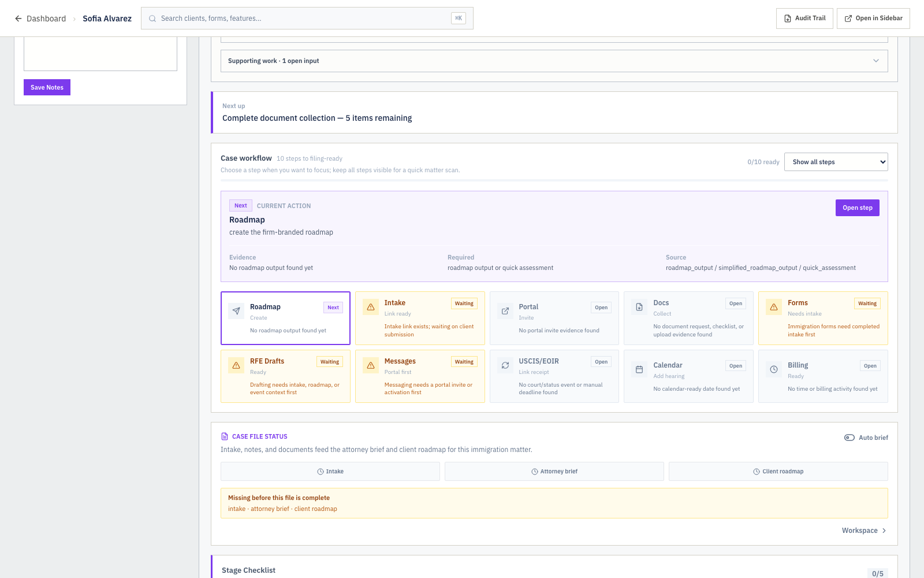Select the Portal workflow step card
Screen dimensions: 924x578
(554, 318)
